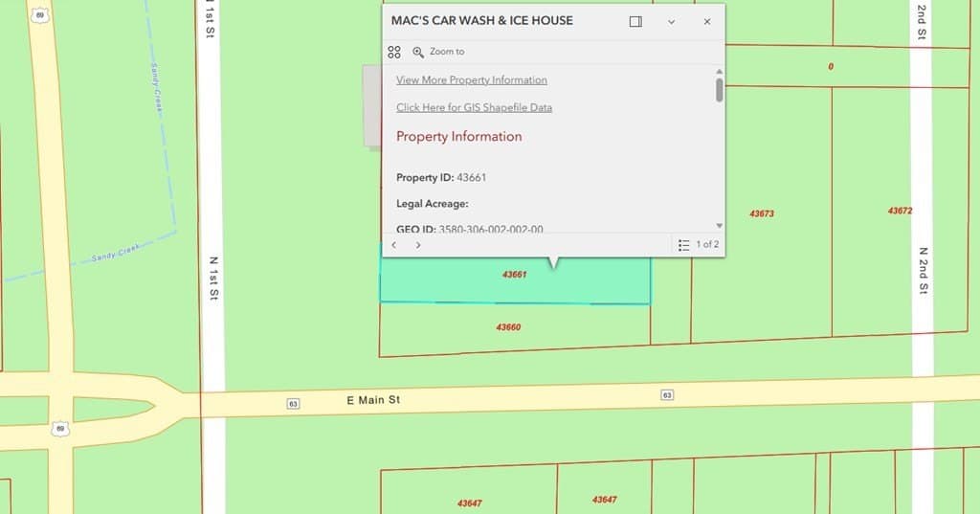Click Highway 69 shield at bottom left

click(59, 429)
